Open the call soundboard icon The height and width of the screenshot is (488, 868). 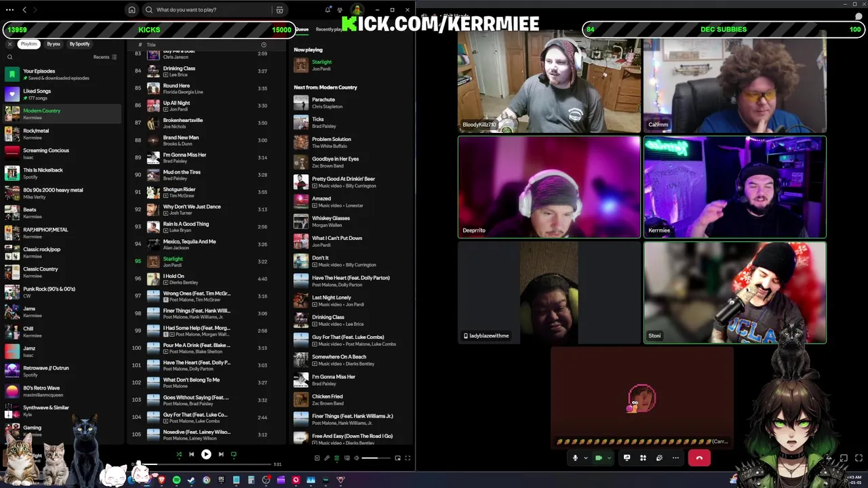point(659,458)
